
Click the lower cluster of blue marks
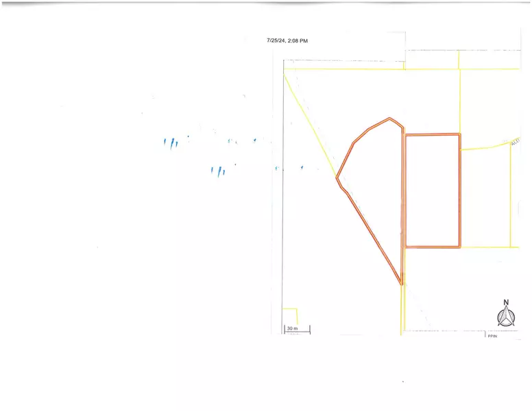pos(218,171)
